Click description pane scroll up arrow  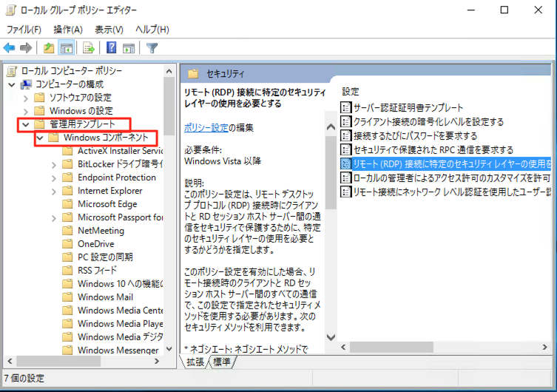click(x=331, y=126)
